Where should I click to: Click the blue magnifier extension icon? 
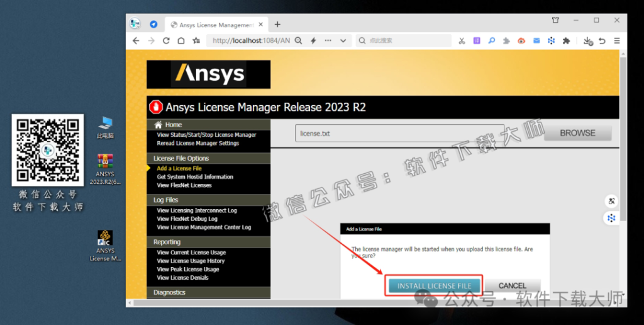491,41
